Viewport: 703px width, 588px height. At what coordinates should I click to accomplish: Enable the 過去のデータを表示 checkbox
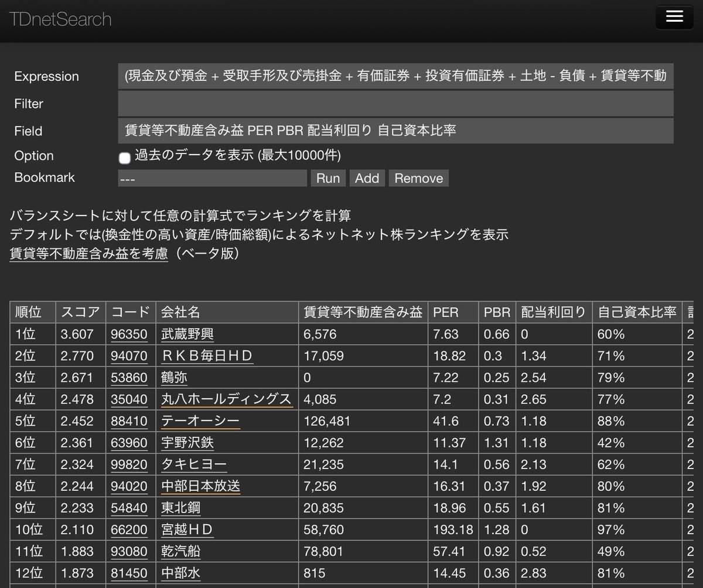click(x=124, y=158)
